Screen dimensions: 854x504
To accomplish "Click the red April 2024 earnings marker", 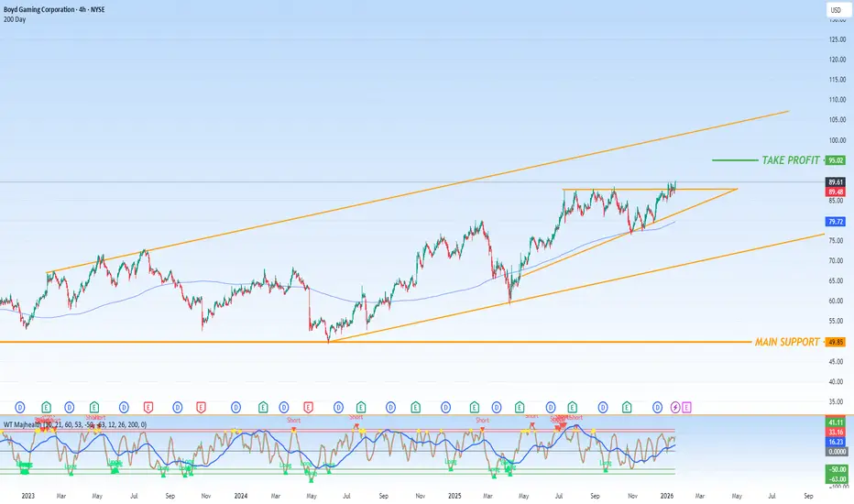I will tap(308, 407).
